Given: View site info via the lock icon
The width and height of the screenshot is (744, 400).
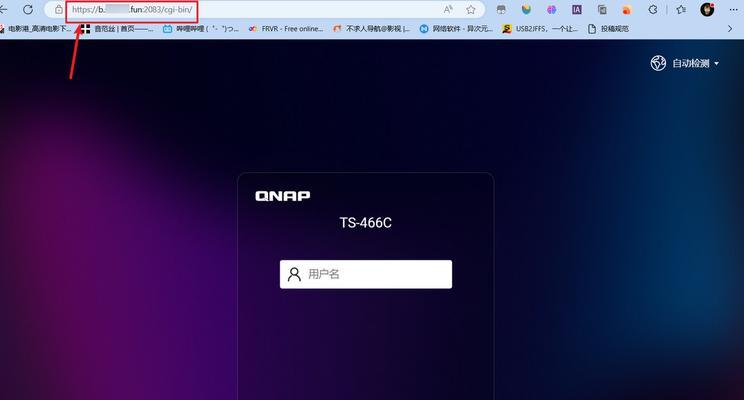Looking at the screenshot, I should pos(59,9).
